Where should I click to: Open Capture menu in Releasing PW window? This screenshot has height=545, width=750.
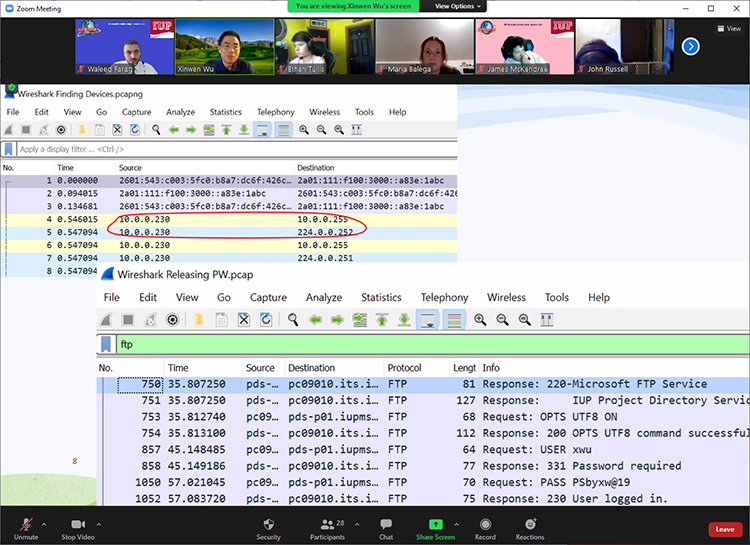[268, 298]
